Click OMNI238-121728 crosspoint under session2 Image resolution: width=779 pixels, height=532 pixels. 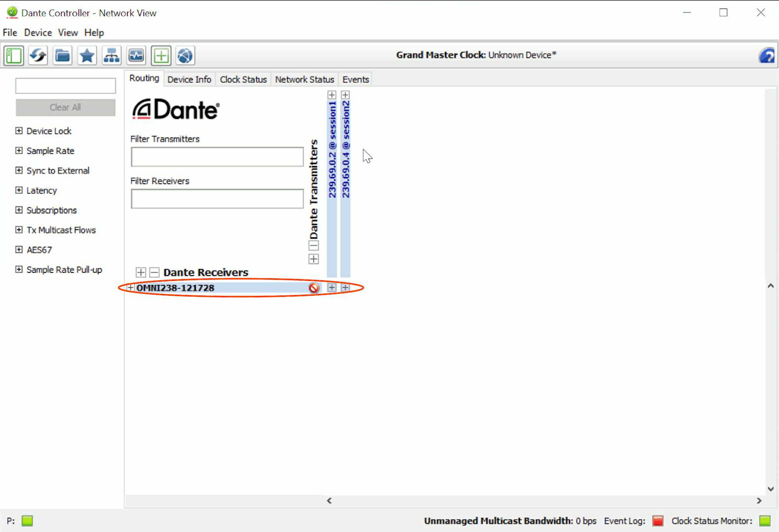tap(345, 288)
